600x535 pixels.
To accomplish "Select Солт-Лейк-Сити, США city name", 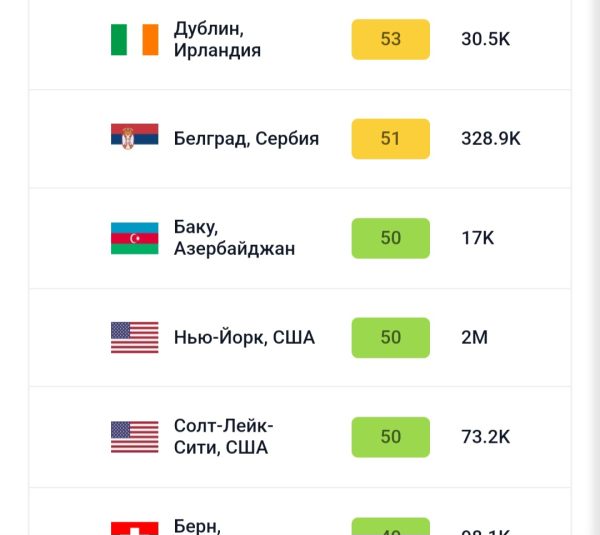I will tap(223, 437).
